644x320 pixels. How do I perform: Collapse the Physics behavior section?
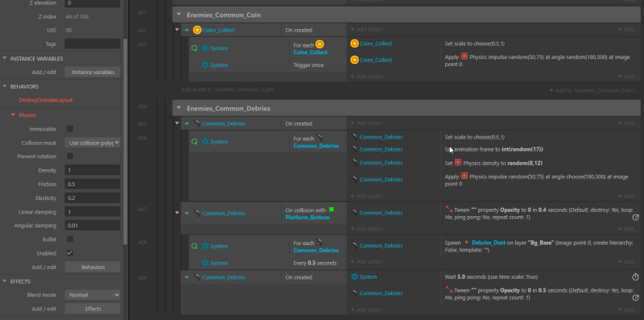13,115
